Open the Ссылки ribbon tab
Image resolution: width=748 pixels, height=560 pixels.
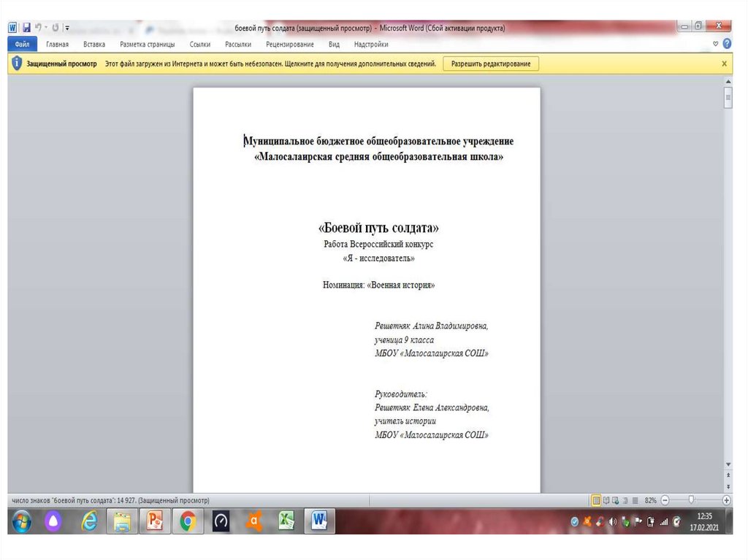[x=200, y=45]
